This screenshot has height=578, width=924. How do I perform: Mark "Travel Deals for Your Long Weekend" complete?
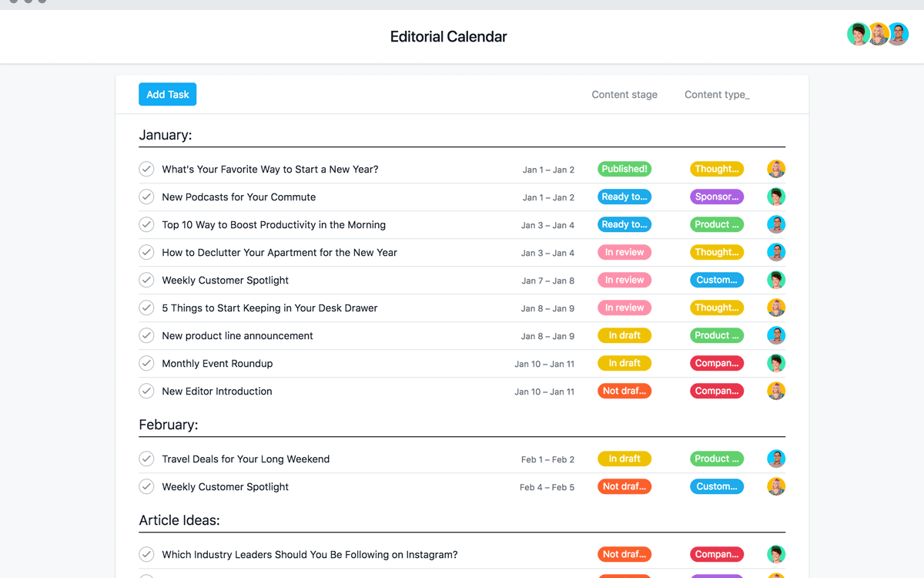tap(146, 459)
